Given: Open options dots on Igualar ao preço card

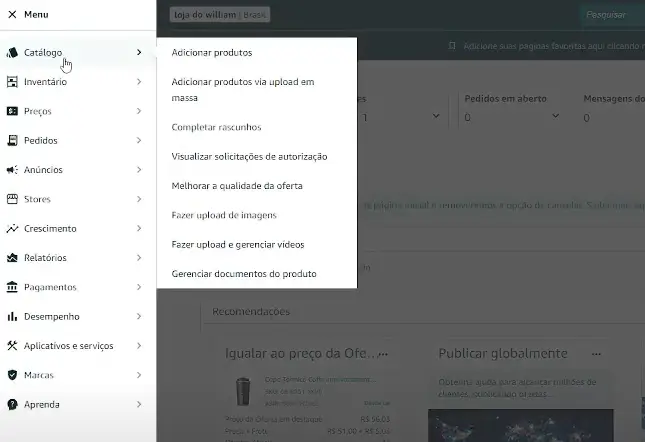Looking at the screenshot, I should [383, 354].
